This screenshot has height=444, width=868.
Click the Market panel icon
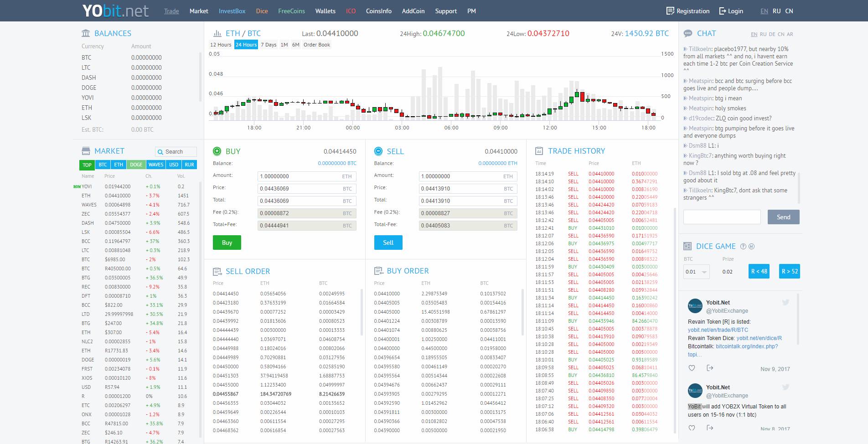pyautogui.click(x=86, y=151)
